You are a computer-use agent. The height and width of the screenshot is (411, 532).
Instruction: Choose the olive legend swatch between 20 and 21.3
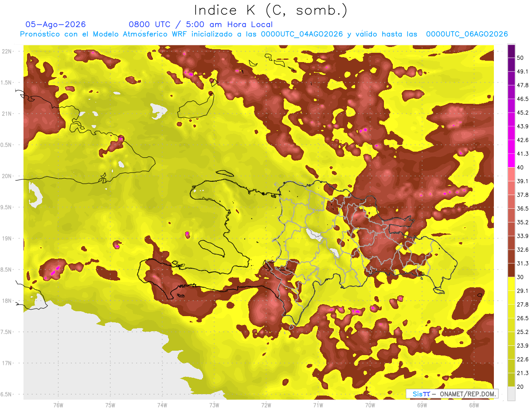[x=512, y=380]
